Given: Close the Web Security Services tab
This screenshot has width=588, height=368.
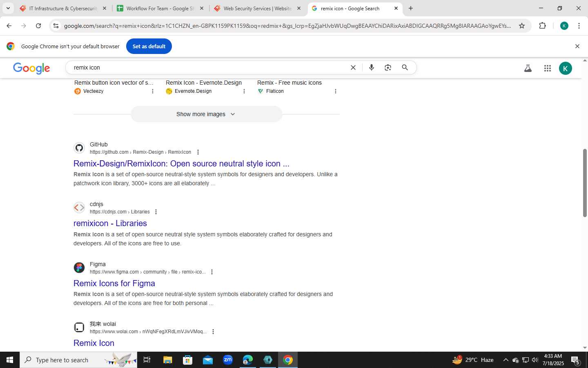Looking at the screenshot, I should click(299, 8).
